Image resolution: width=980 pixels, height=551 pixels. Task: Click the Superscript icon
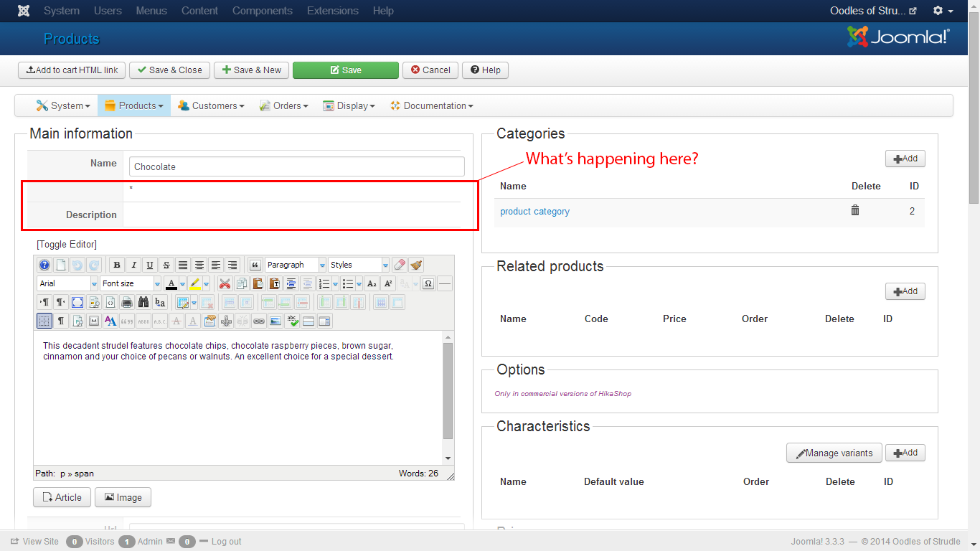pos(388,283)
